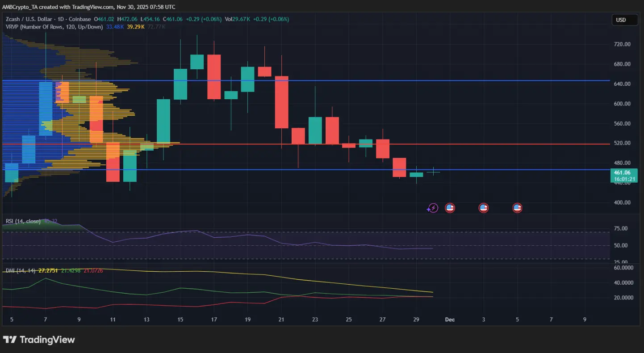Click the purple lightning events icon
The width and height of the screenshot is (644, 353).
click(x=432, y=208)
